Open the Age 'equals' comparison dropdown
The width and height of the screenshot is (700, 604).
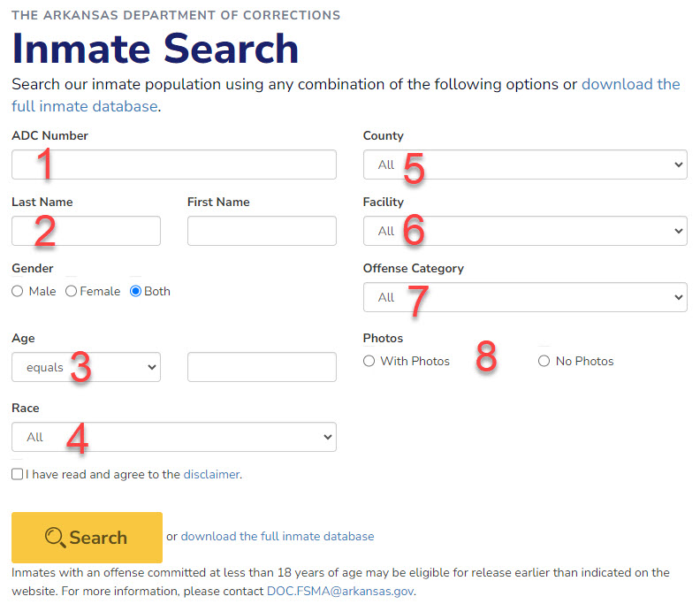(x=86, y=367)
